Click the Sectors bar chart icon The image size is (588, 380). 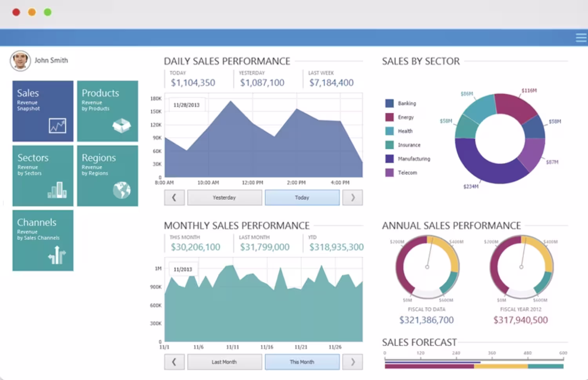click(57, 190)
